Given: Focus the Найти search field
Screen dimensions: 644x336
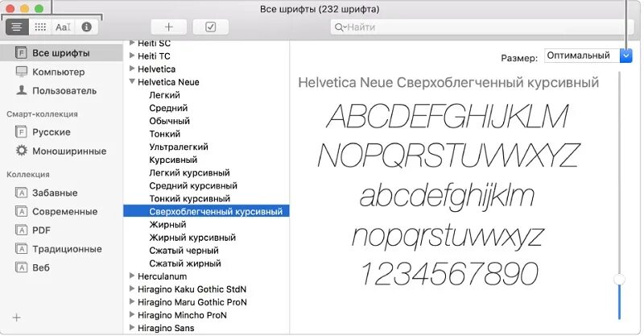Looking at the screenshot, I should pyautogui.click(x=481, y=27).
